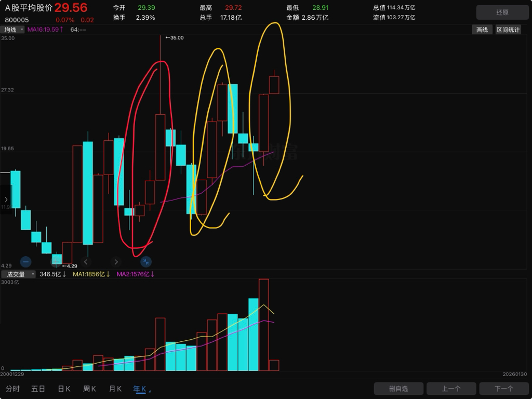Click the 最低 value 28.91

[x=320, y=7]
